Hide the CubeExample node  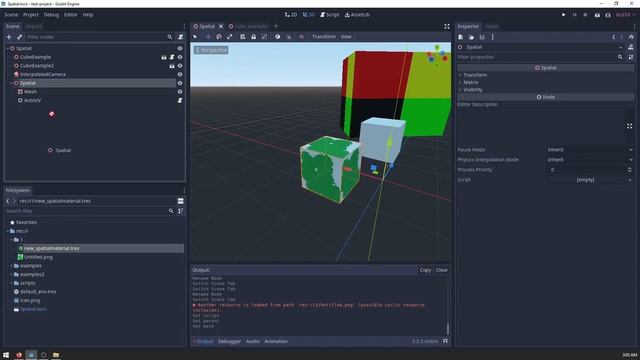point(180,57)
